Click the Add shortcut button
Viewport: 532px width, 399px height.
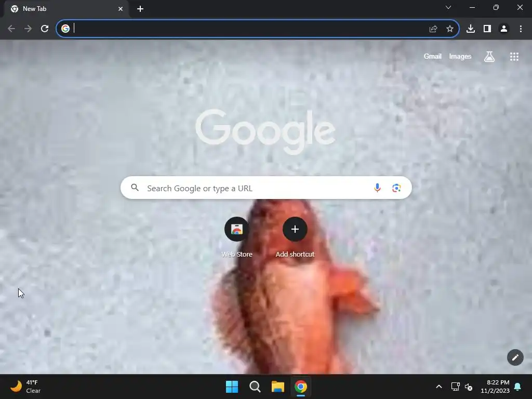295,237
